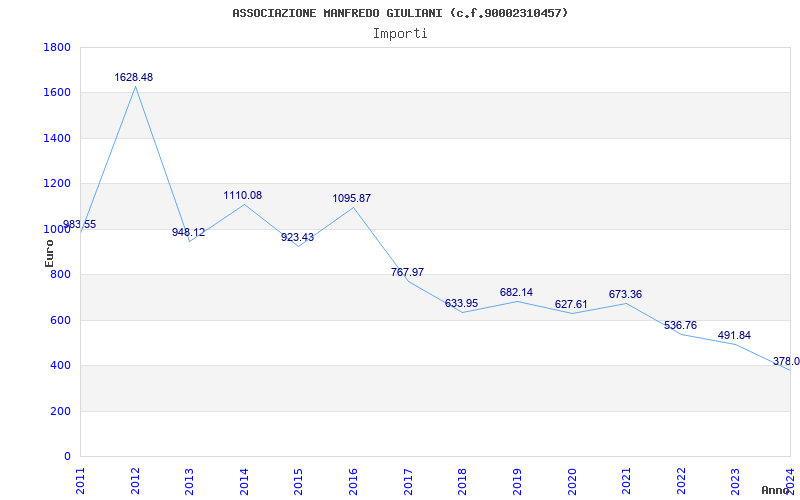Click the 1600 y-axis value

(x=57, y=93)
